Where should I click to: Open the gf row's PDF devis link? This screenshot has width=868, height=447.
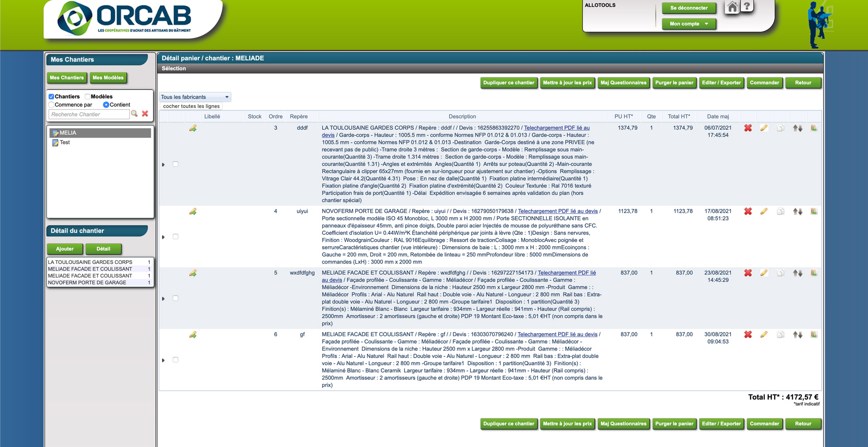(557, 335)
